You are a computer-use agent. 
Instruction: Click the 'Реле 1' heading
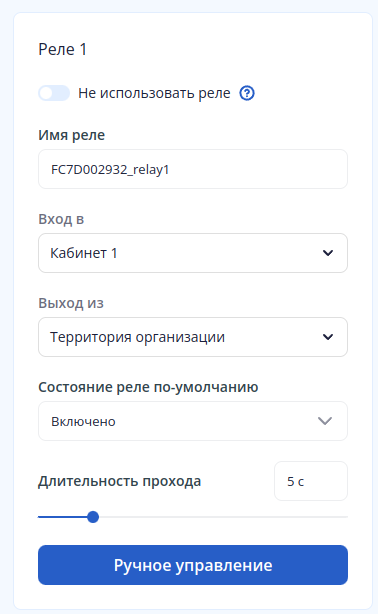63,49
